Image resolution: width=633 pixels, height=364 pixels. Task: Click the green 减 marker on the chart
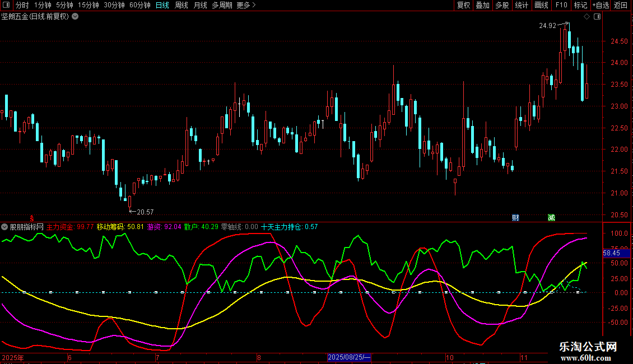point(551,217)
